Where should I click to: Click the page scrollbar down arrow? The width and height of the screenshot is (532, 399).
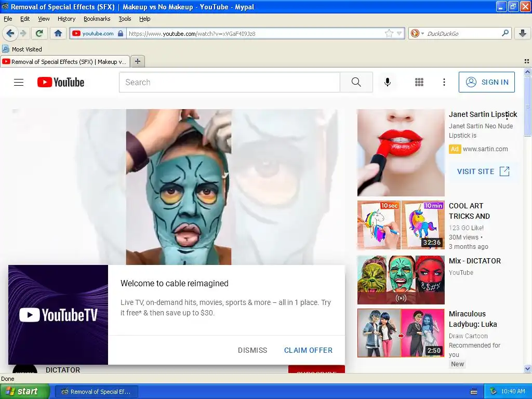(527, 368)
